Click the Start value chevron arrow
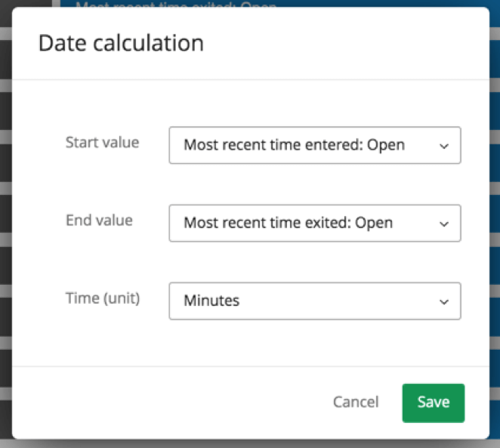The width and height of the screenshot is (500, 448). [x=444, y=146]
